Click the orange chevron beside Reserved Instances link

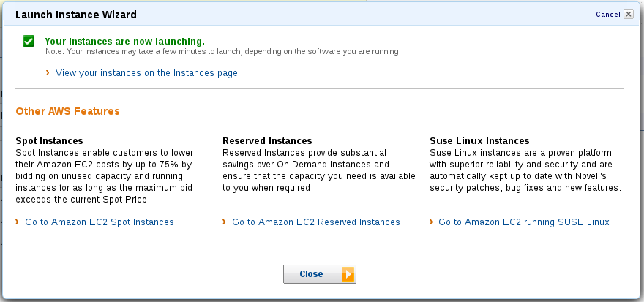[224, 222]
